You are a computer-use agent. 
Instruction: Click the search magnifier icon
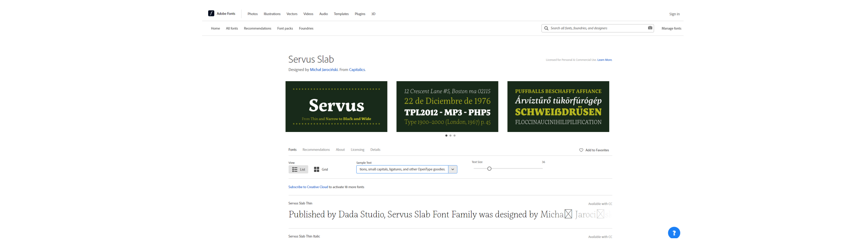[x=546, y=28]
